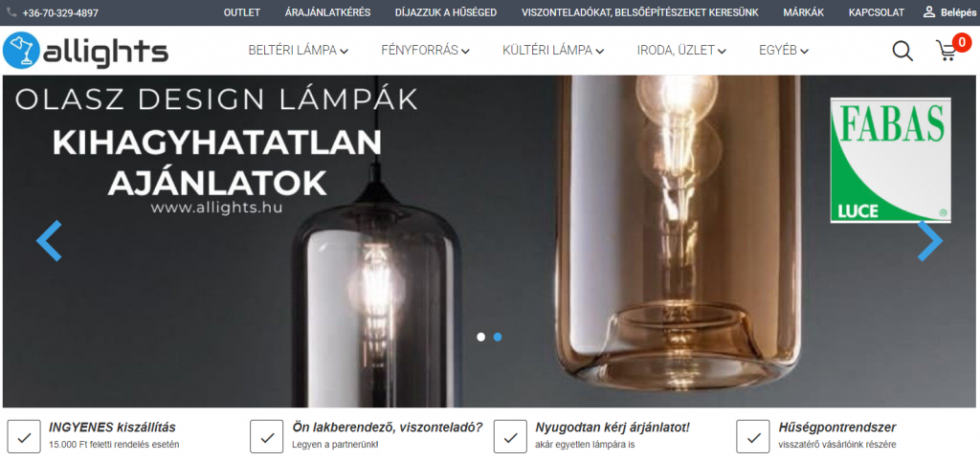
Task: Click the phone icon beside the number
Action: 11,12
